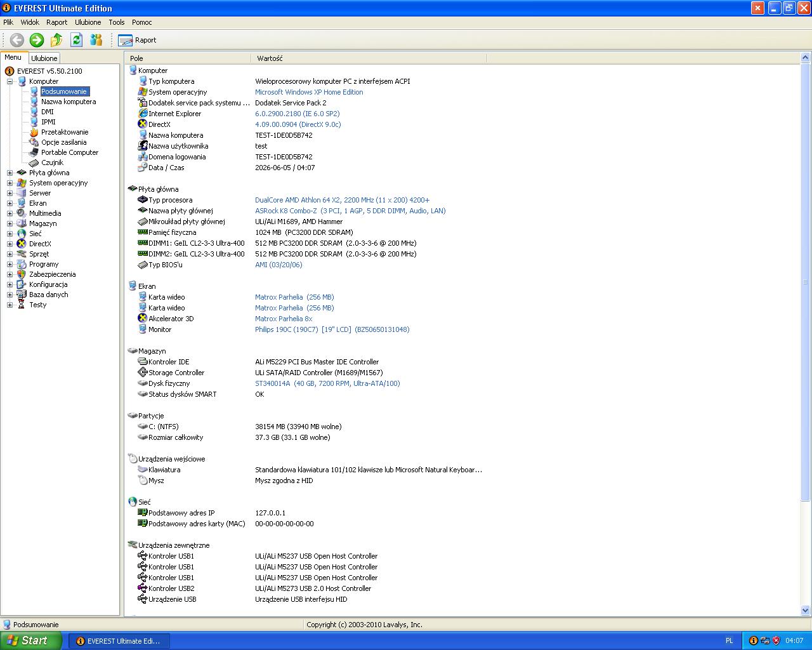Expand the System operacyjny tree node
The width and height of the screenshot is (812, 650).
click(10, 183)
